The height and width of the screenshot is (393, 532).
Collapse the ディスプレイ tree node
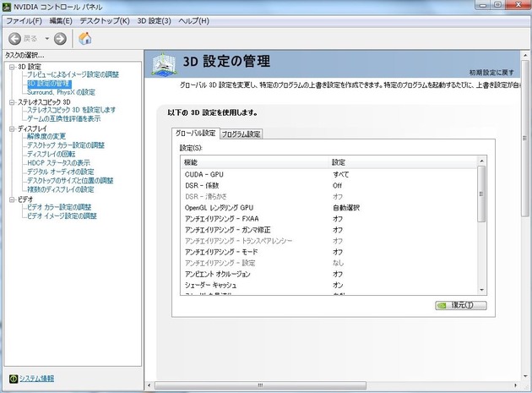tap(12, 128)
